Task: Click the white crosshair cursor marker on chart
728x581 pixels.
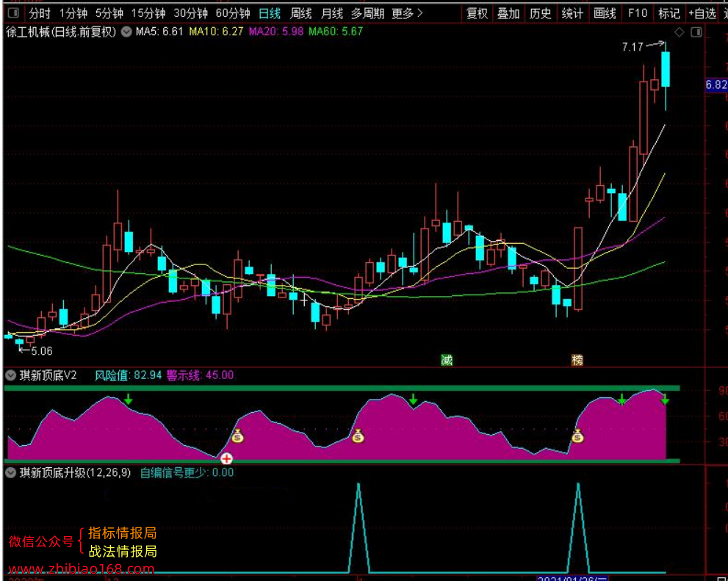Action: click(x=303, y=302)
